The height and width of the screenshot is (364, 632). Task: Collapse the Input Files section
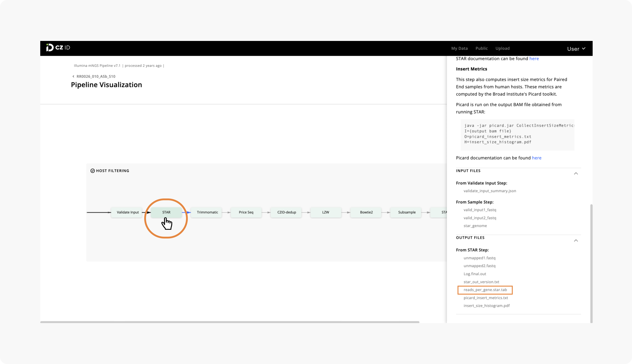(576, 174)
